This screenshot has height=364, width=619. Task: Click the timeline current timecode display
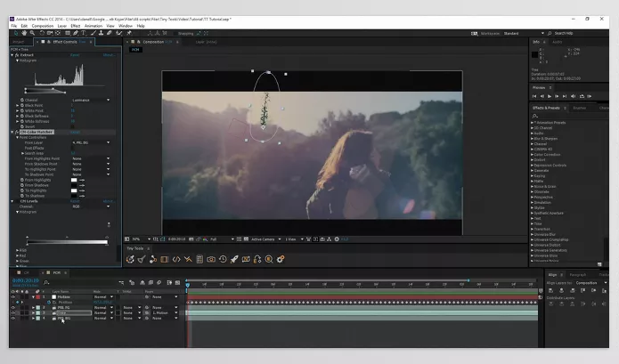coord(25,280)
